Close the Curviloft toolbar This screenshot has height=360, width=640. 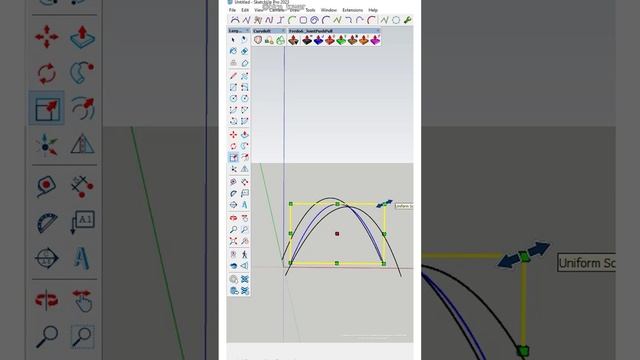click(x=283, y=31)
